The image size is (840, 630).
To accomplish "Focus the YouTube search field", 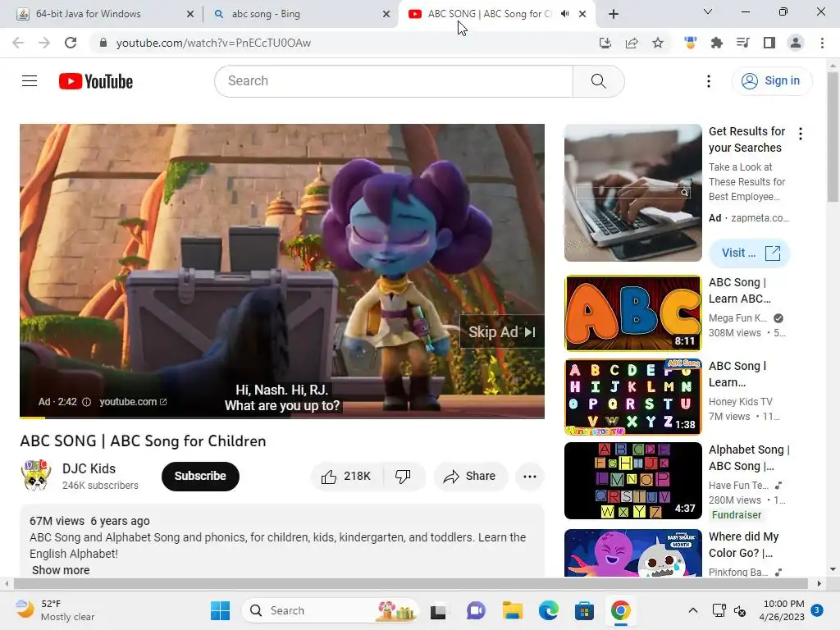I will coord(394,81).
